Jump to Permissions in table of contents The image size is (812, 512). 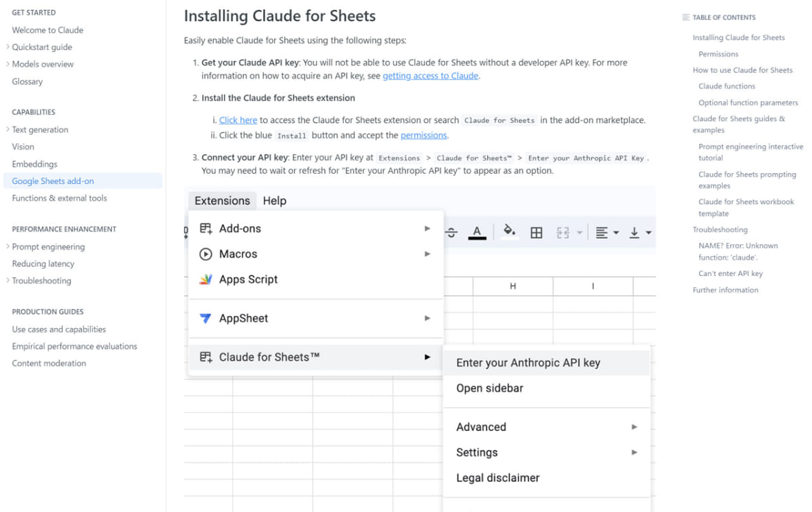click(x=719, y=54)
